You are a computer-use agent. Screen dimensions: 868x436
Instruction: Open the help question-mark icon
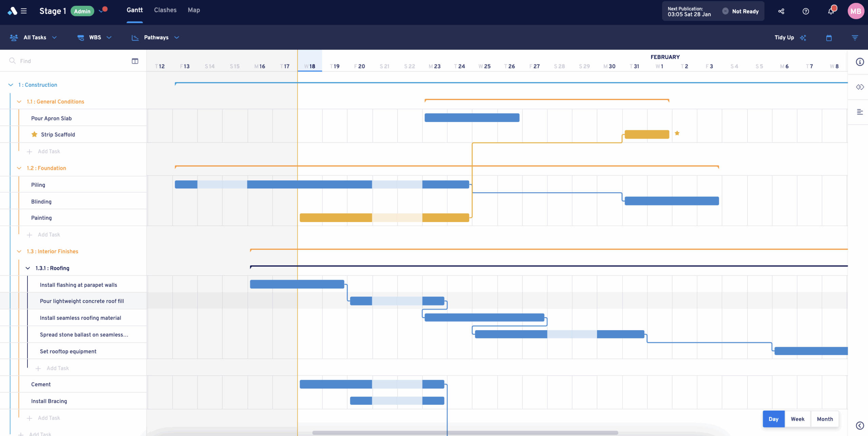(806, 11)
